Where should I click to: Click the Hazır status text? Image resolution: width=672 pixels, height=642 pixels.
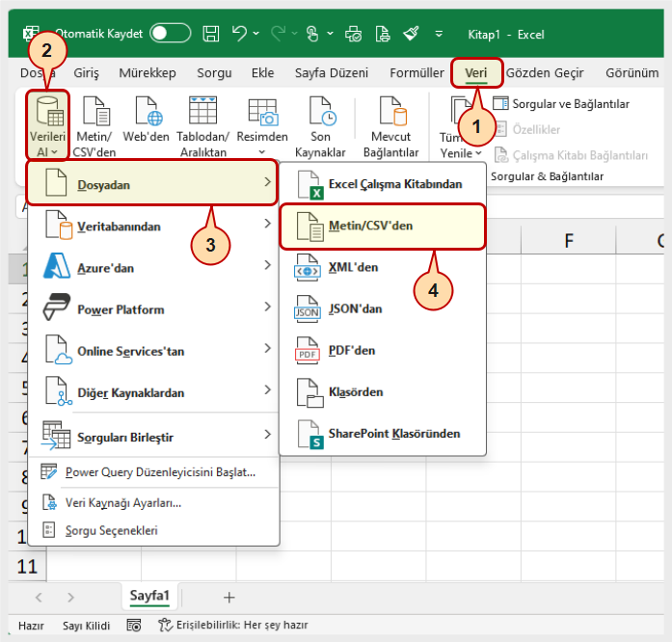[x=31, y=626]
